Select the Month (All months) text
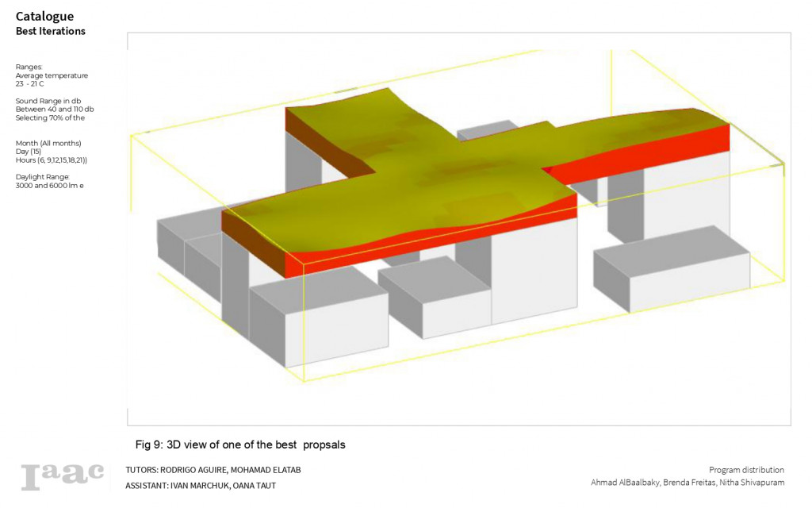This screenshot has width=812, height=508. pos(48,143)
